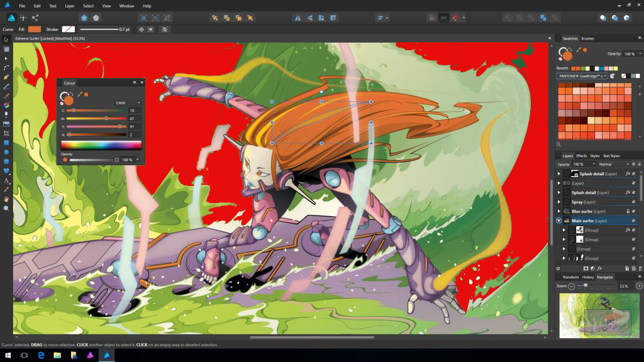Toggle visibility of first Group under Main surfer

click(x=634, y=230)
